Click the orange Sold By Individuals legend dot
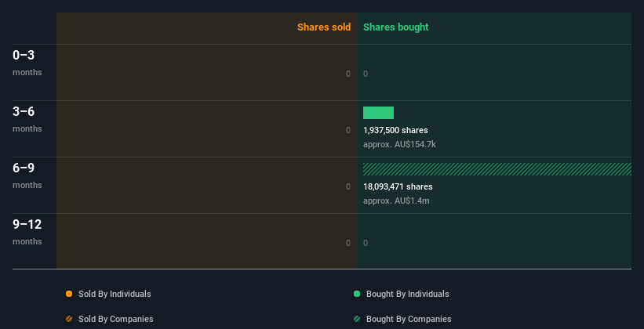The image size is (644, 329). (x=69, y=294)
